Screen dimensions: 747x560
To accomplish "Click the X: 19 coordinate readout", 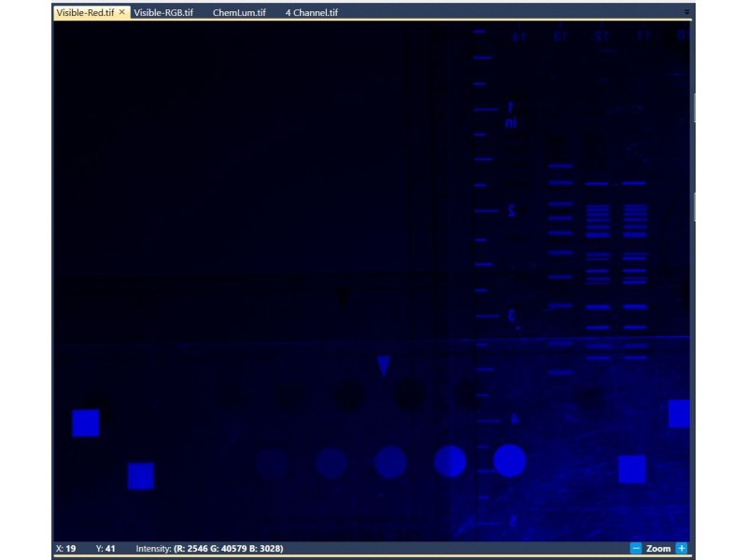I will 65,549.
